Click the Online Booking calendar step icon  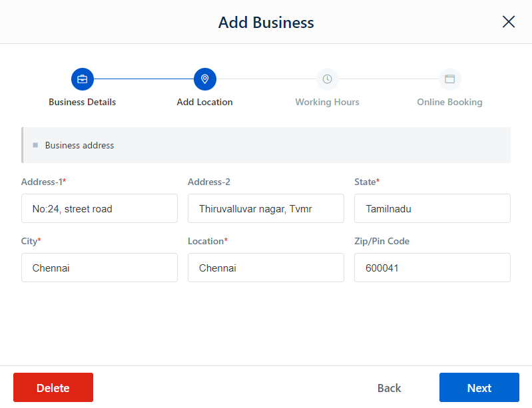(450, 79)
